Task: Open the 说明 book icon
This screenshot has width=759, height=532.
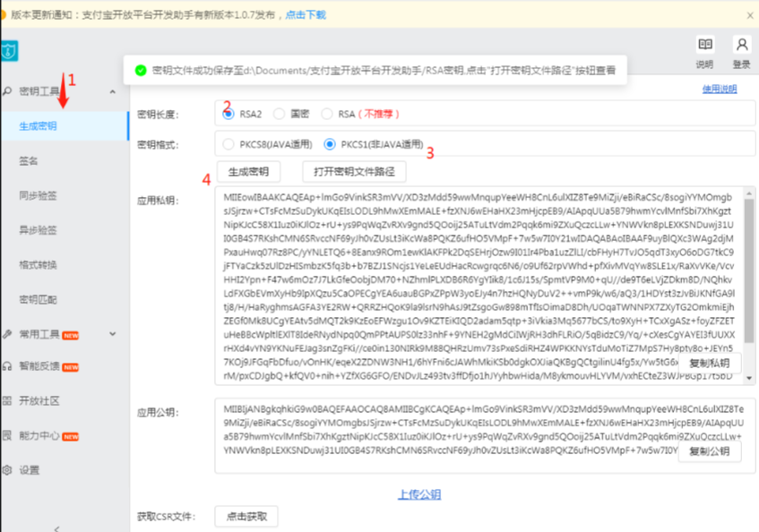Action: pos(704,45)
